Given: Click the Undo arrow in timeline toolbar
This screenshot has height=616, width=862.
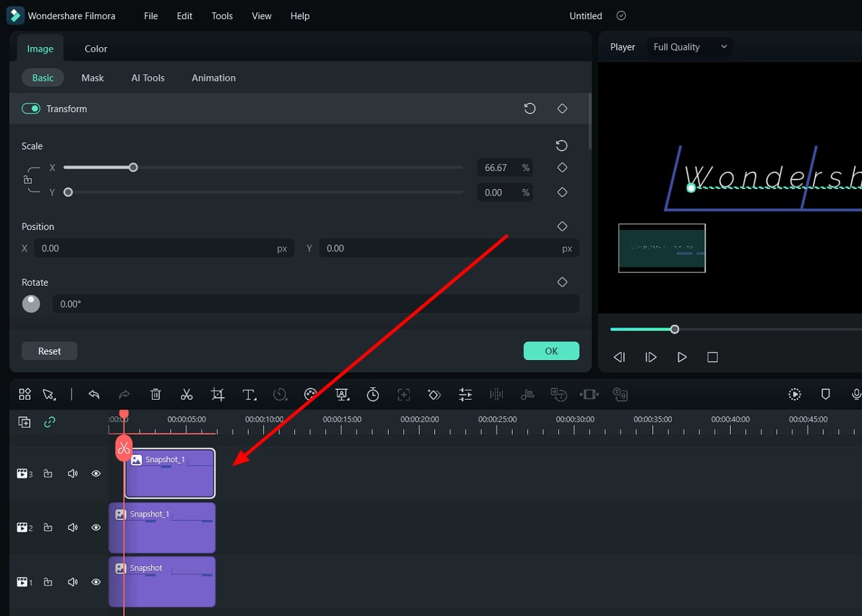Looking at the screenshot, I should [x=93, y=395].
